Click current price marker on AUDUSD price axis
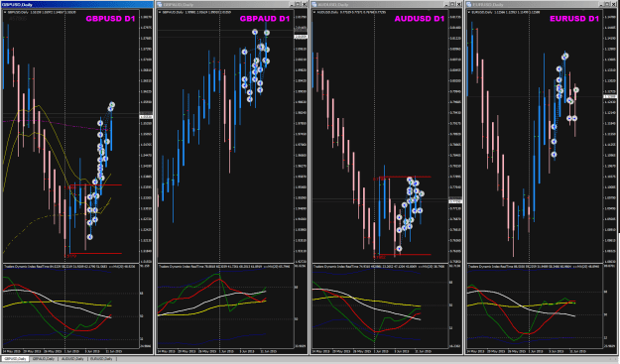This screenshot has height=364, width=620. 455,201
